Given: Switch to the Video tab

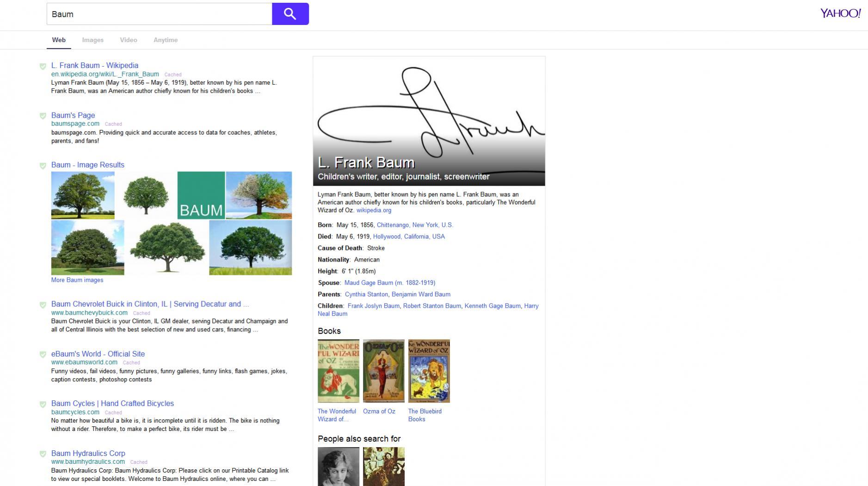Looking at the screenshot, I should pos(129,40).
